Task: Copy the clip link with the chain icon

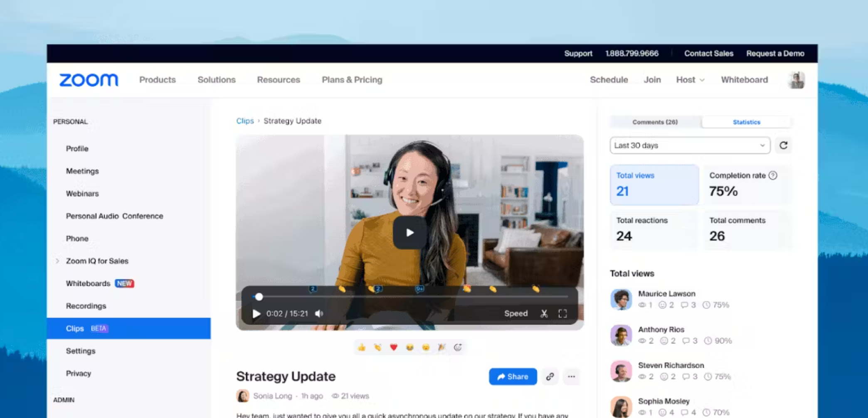Action: (x=550, y=376)
